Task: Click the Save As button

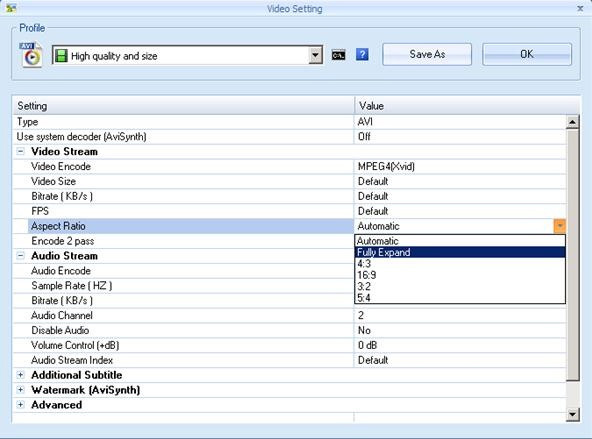Action: tap(427, 54)
